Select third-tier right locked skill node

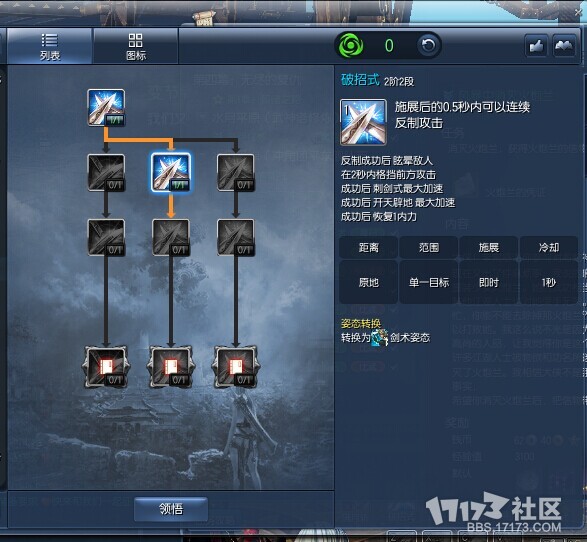point(236,237)
